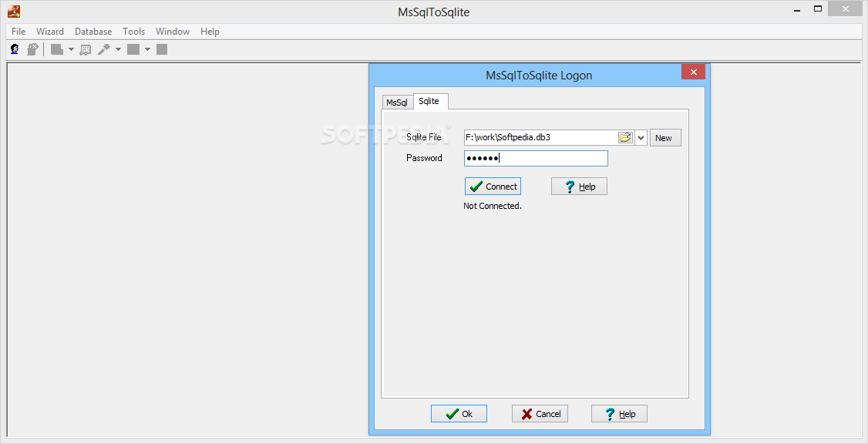The height and width of the screenshot is (444, 868).
Task: Open dropdown arrow beside the document icon
Action: (x=71, y=50)
